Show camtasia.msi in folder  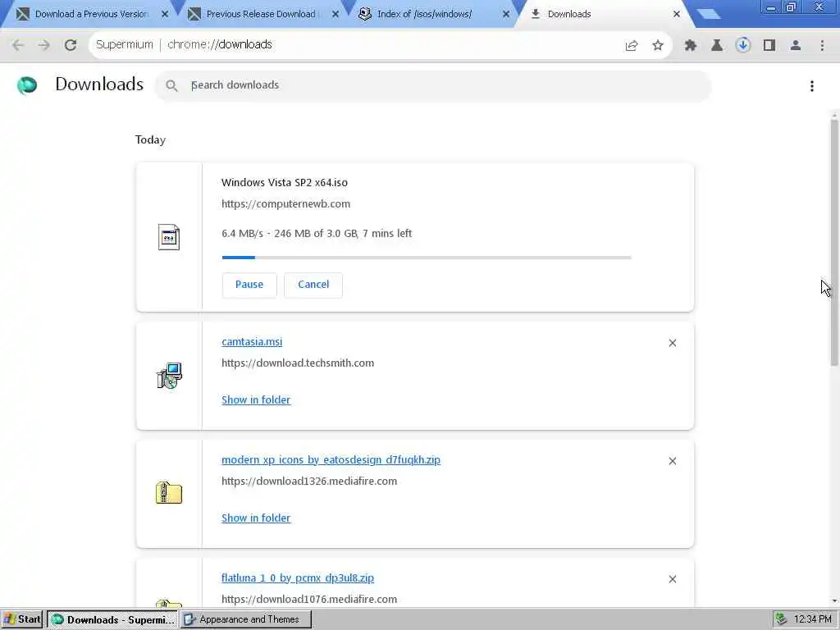[256, 399]
